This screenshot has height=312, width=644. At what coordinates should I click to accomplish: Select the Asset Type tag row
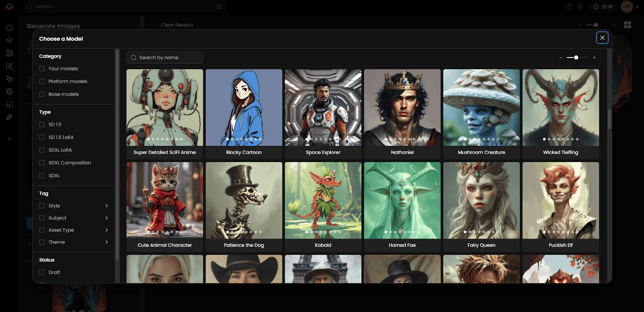coord(61,230)
